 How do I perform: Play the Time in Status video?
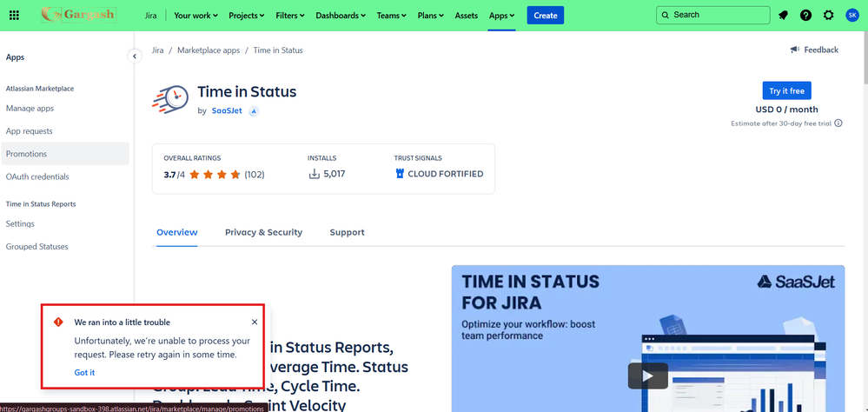tap(647, 376)
